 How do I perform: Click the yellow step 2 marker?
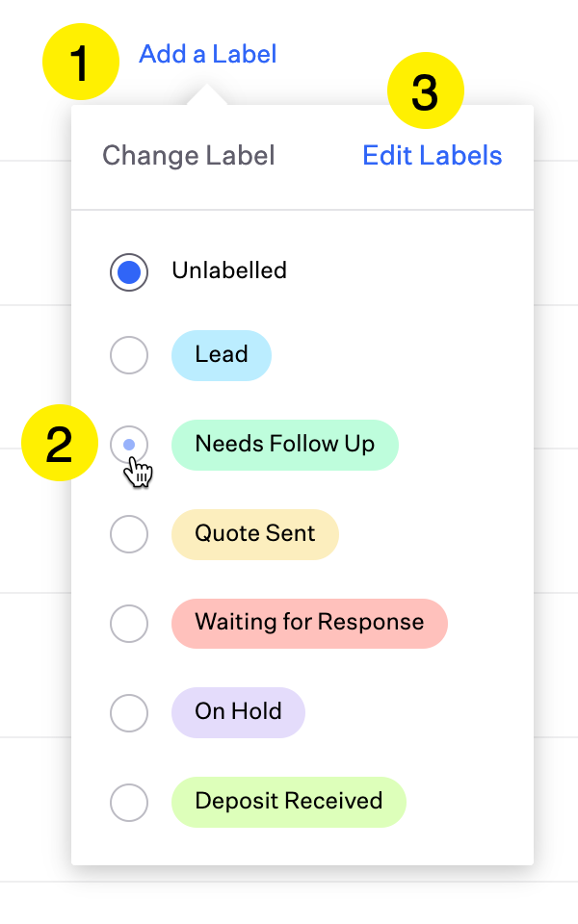tap(60, 443)
